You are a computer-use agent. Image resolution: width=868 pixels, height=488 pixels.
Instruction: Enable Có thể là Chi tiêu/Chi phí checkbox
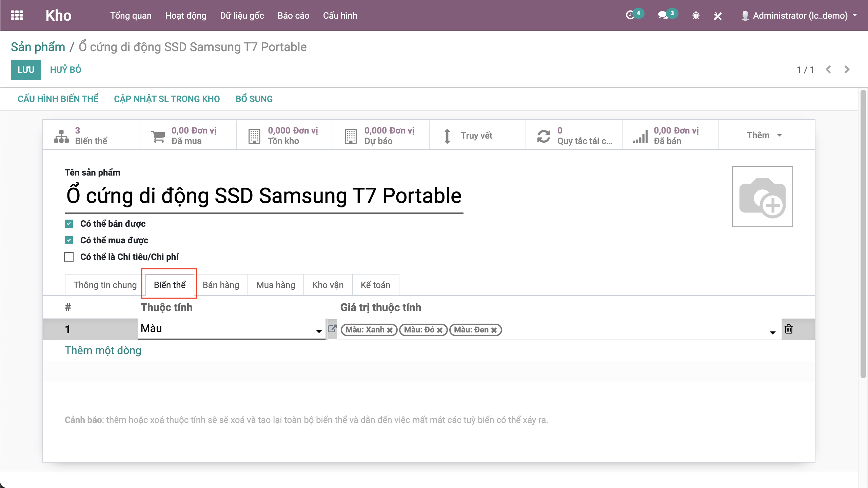click(x=69, y=257)
